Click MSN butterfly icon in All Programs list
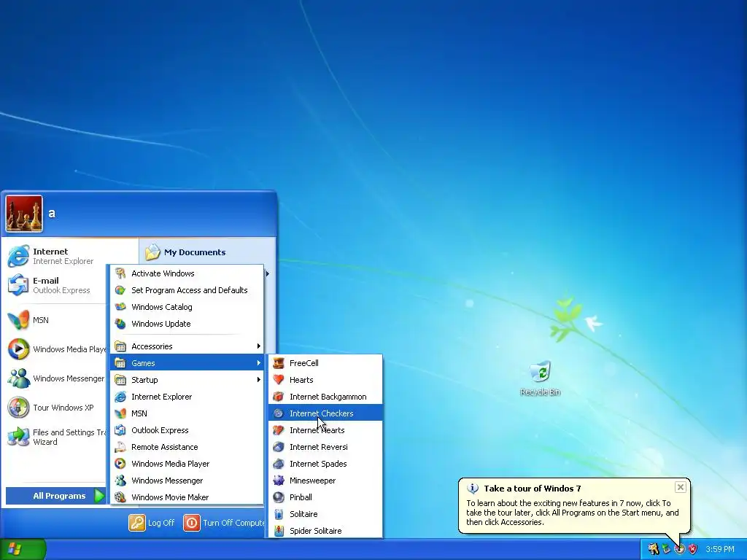This screenshot has height=560, width=747. point(120,413)
